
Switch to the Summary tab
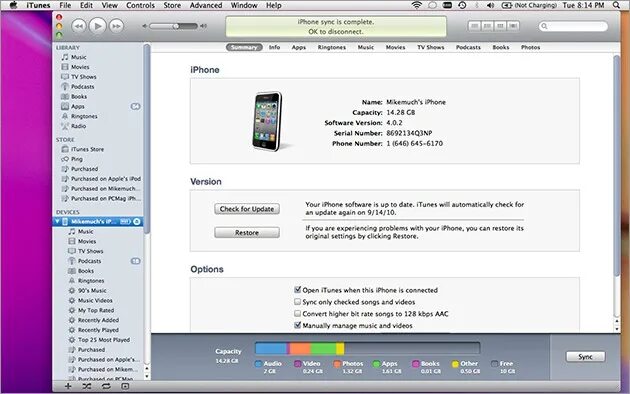point(244,47)
